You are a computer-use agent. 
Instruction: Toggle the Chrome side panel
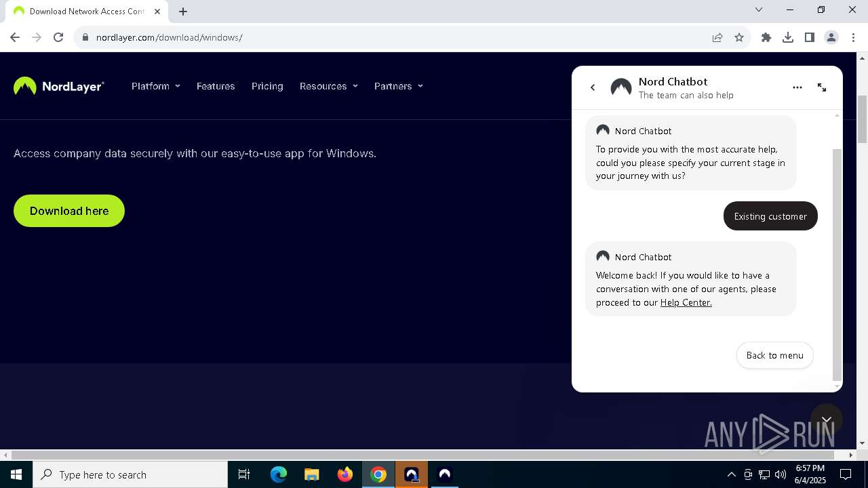point(810,37)
